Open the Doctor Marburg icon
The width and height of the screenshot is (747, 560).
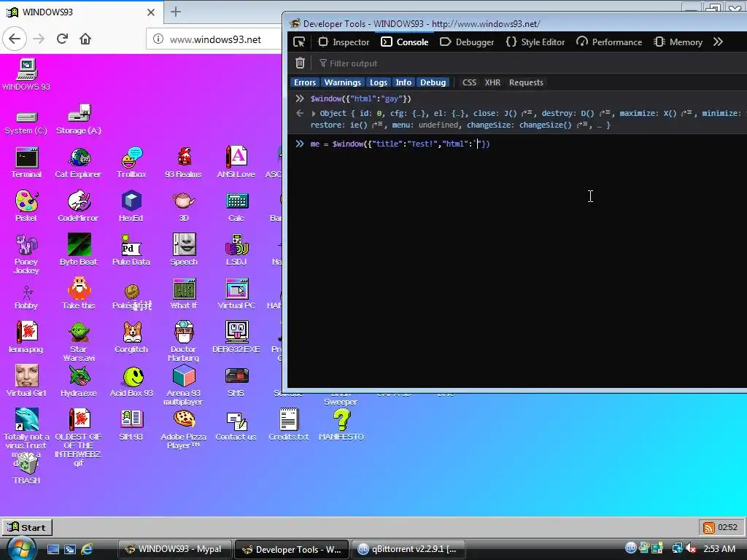click(184, 341)
